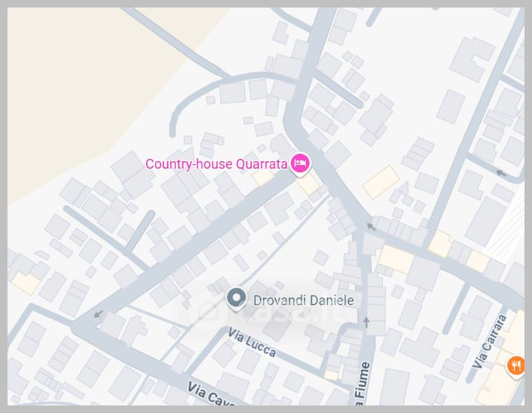Select the large yellow building northeast of the hotel pin
Image resolution: width=532 pixels, height=413 pixels.
(x=381, y=182)
